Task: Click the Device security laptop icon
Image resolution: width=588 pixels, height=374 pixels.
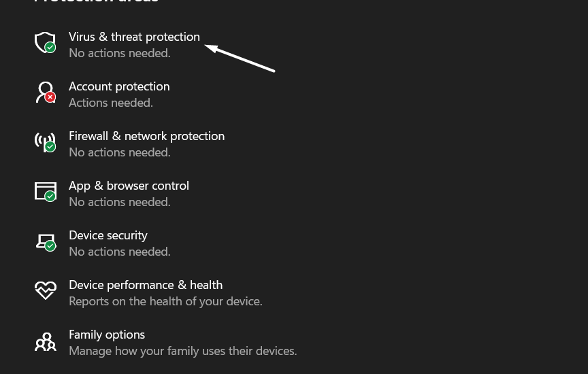Action: (45, 241)
